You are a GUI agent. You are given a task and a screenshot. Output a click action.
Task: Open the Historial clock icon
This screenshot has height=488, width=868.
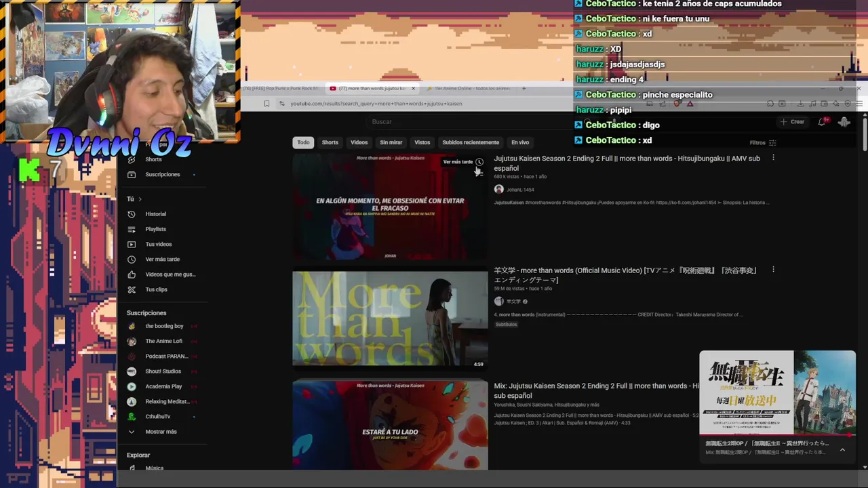coord(132,214)
